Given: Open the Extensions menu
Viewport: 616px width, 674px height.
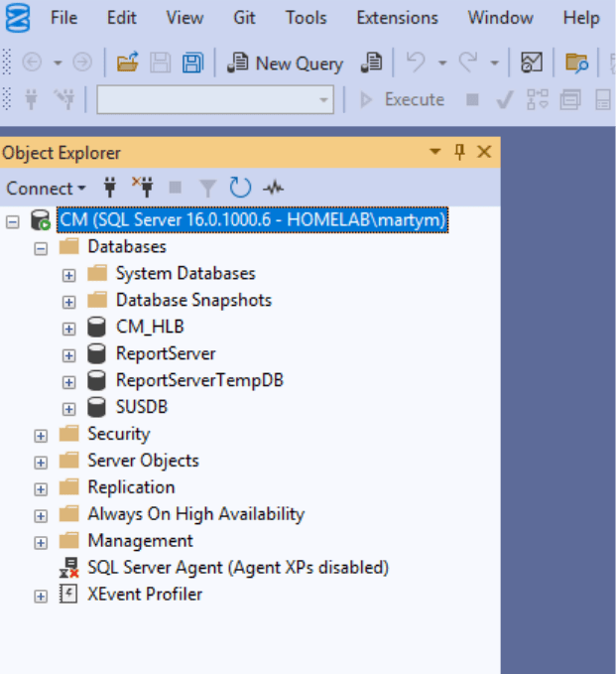Looking at the screenshot, I should [397, 18].
